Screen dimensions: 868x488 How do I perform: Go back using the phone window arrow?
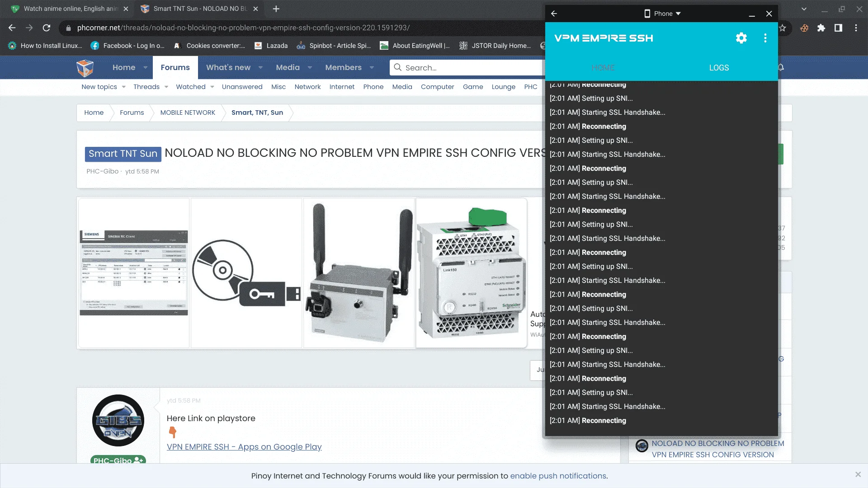click(554, 14)
